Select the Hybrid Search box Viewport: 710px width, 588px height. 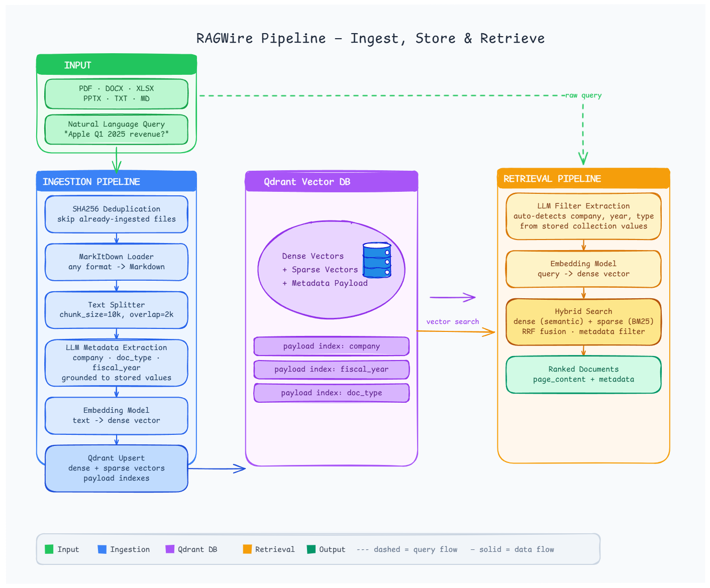583,322
